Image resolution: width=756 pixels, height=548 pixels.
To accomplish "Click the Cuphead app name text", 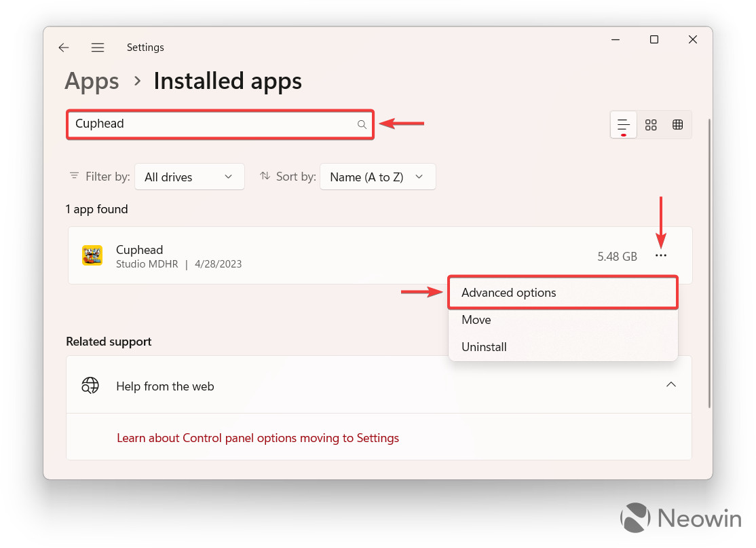I will click(x=139, y=250).
